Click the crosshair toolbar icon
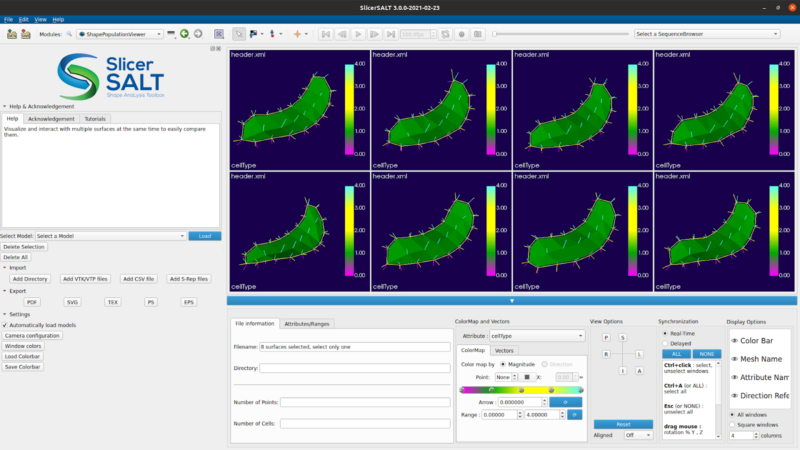Screen dimensions: 800x450 coord(298,34)
